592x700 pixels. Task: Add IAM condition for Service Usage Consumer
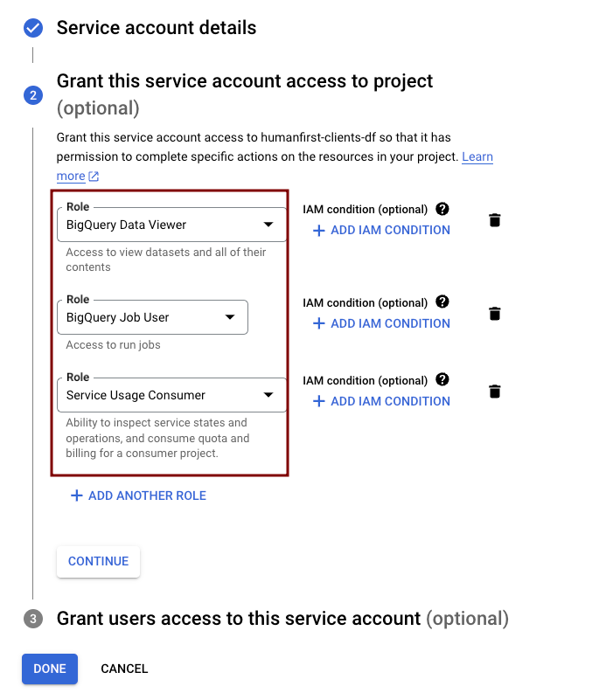tap(381, 401)
